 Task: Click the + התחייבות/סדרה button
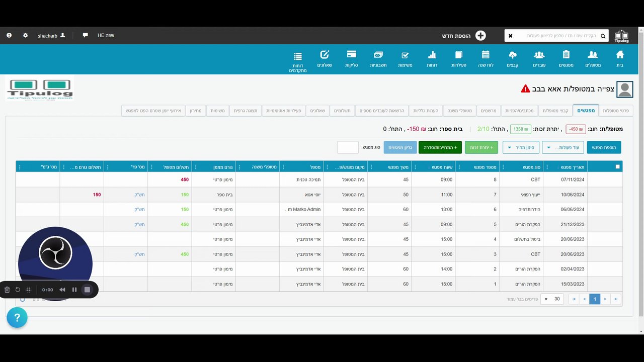coord(440,147)
